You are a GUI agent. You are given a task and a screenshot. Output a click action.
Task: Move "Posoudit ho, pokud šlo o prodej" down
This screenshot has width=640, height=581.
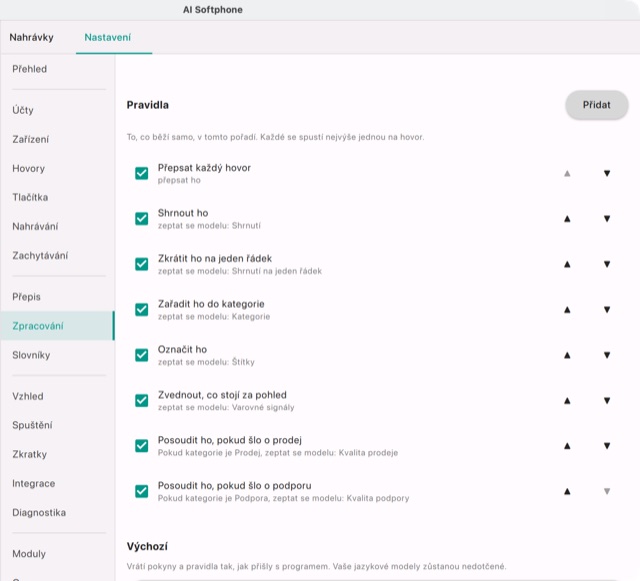[x=607, y=446]
